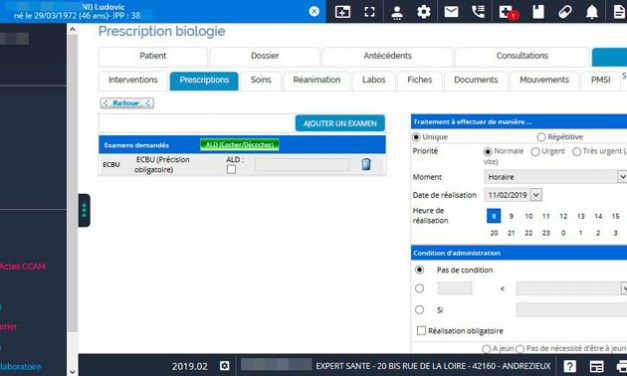Open the document icon in top bar
Image resolution: width=627 pixels, height=376 pixels.
pos(619,12)
